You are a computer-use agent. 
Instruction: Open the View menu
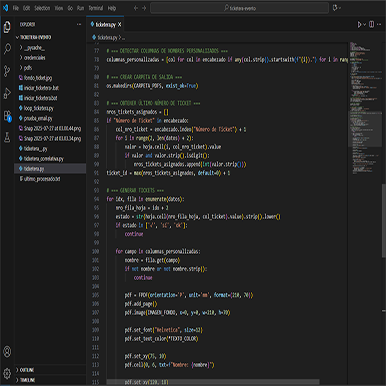[x=59, y=8]
